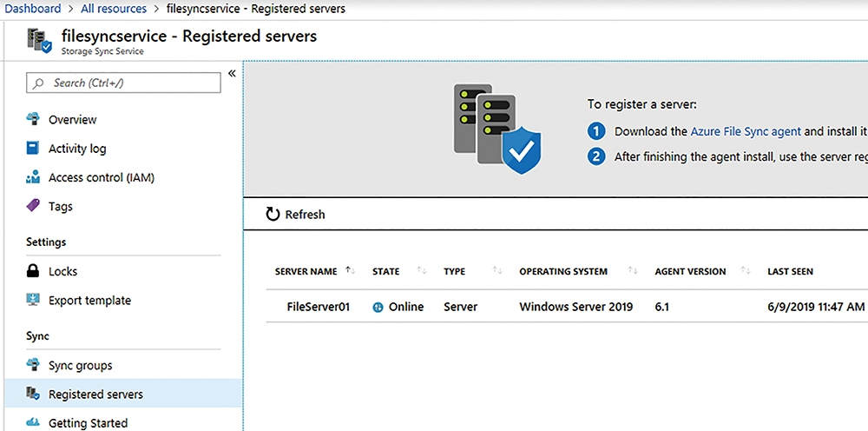Viewport: 868px width, 431px height.
Task: Sort by State column arrows
Action: tap(422, 270)
